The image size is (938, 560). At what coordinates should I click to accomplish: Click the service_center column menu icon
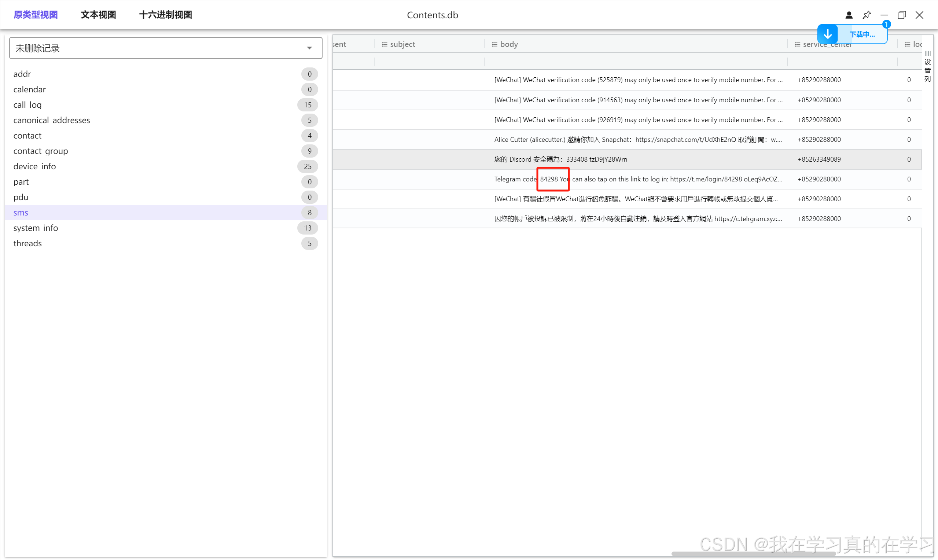point(797,44)
